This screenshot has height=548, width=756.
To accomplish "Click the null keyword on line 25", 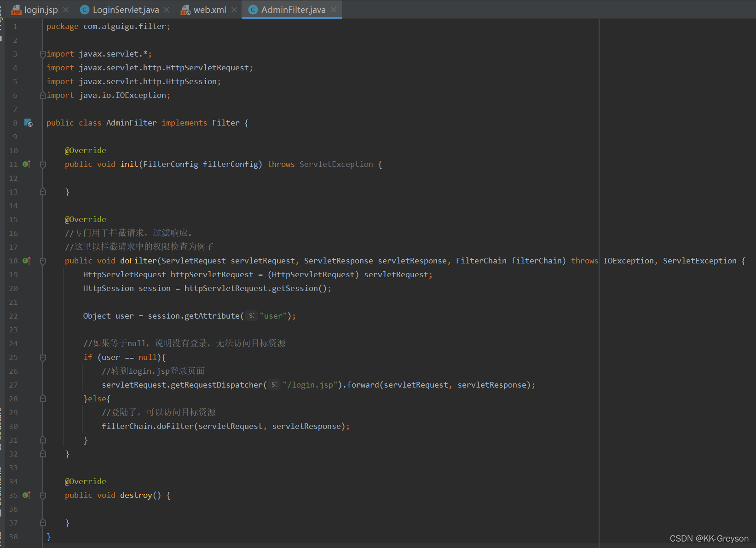I will click(148, 357).
